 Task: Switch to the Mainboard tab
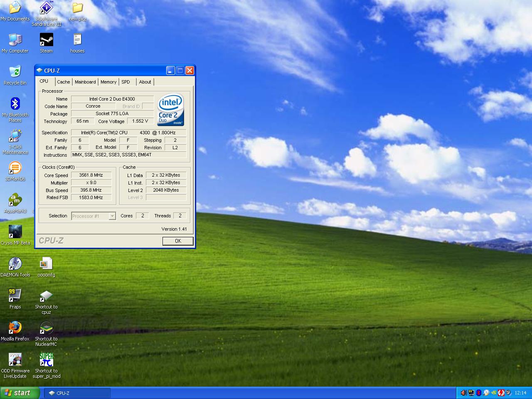[85, 82]
